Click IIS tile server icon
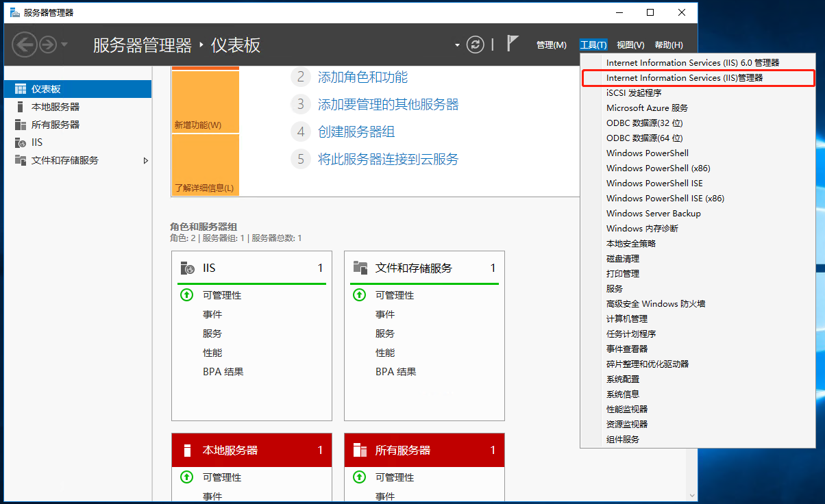This screenshot has width=825, height=504. point(187,268)
